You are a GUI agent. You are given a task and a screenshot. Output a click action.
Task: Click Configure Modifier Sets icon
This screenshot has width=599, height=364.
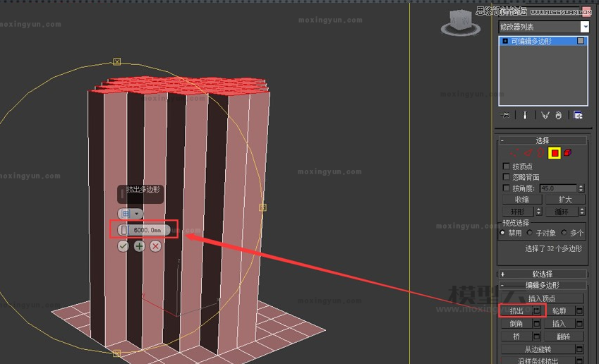point(578,116)
